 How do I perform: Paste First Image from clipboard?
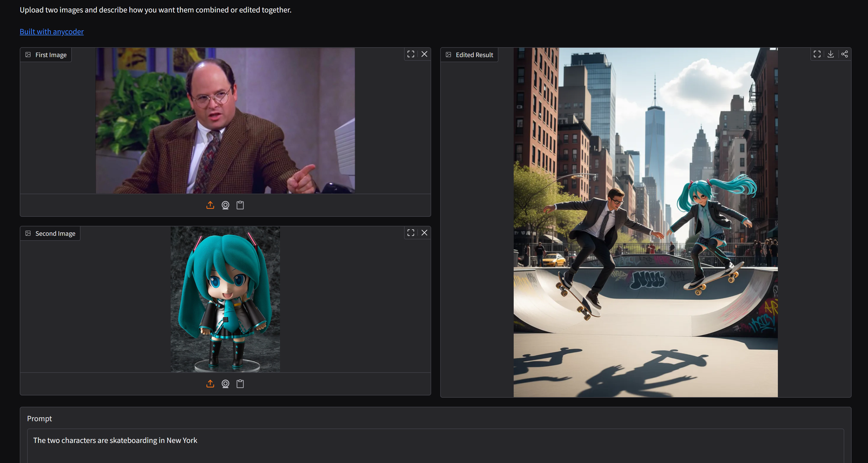tap(240, 205)
